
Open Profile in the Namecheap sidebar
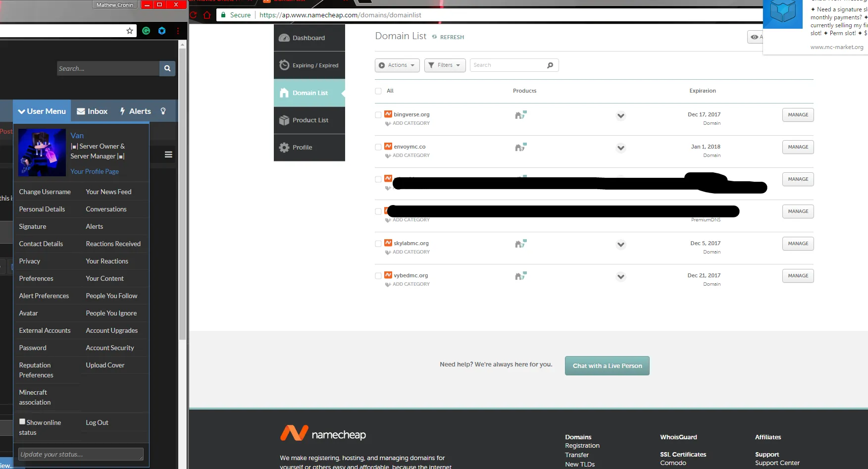tap(309, 148)
